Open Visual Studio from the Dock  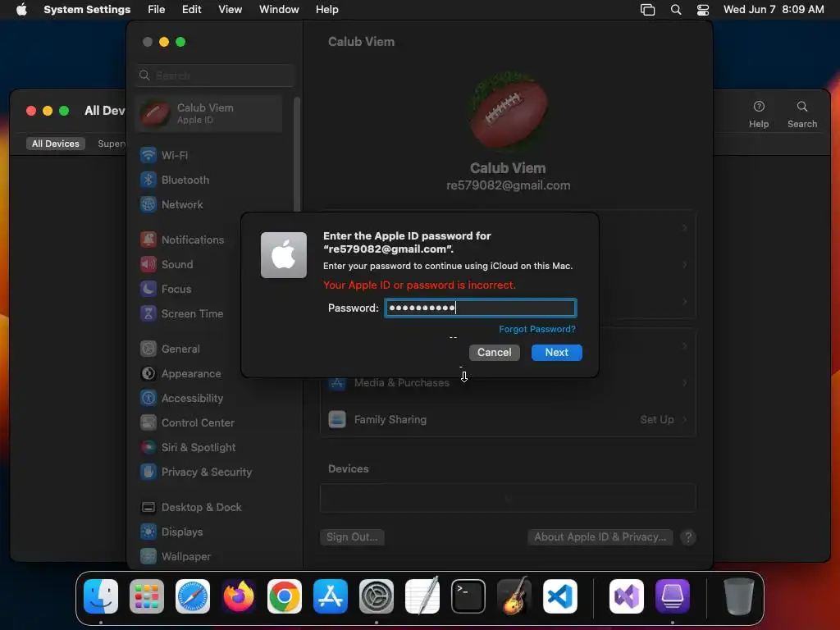[627, 596]
